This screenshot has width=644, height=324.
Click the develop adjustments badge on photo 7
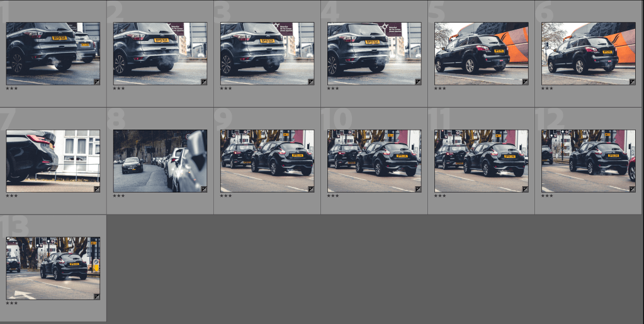pyautogui.click(x=97, y=189)
